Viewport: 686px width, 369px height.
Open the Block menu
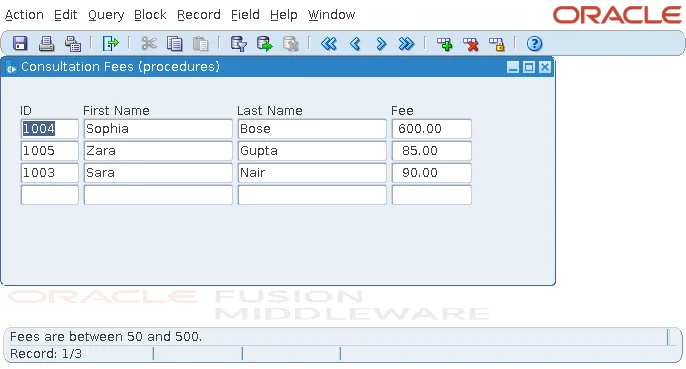(x=150, y=15)
